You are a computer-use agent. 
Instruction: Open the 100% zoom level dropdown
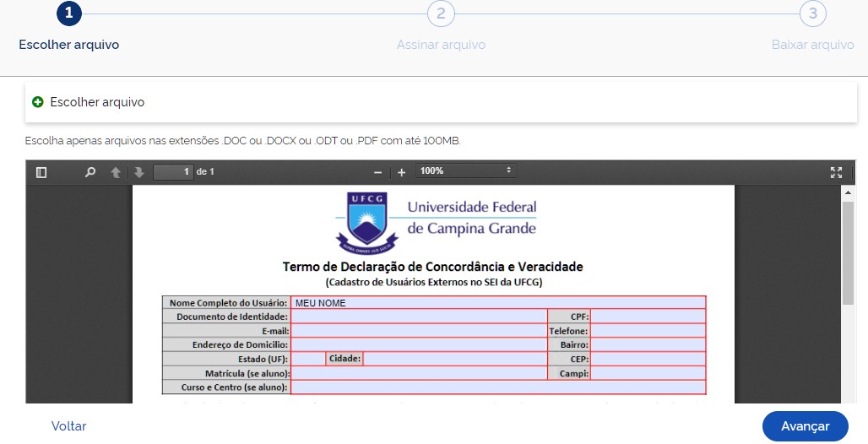(465, 171)
